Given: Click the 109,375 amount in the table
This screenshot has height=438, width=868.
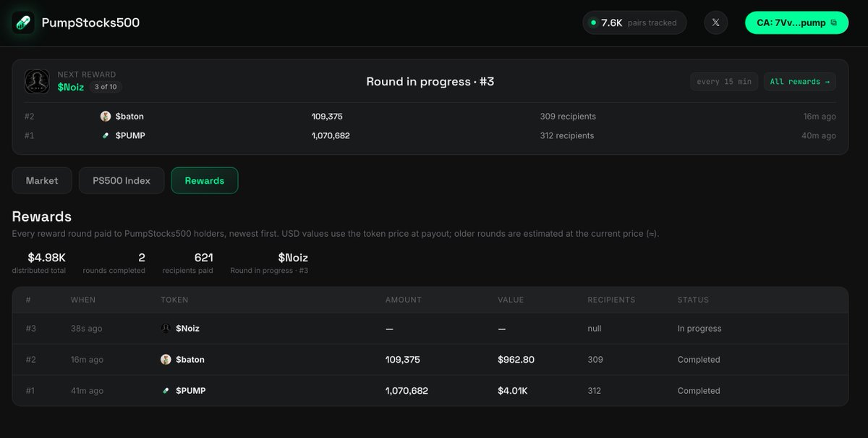Looking at the screenshot, I should 403,359.
